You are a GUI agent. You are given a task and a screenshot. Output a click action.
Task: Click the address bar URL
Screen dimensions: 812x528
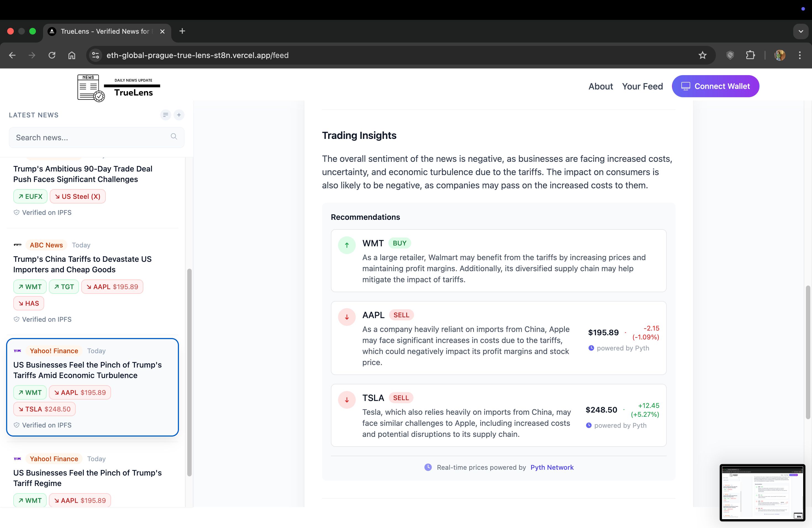[197, 55]
